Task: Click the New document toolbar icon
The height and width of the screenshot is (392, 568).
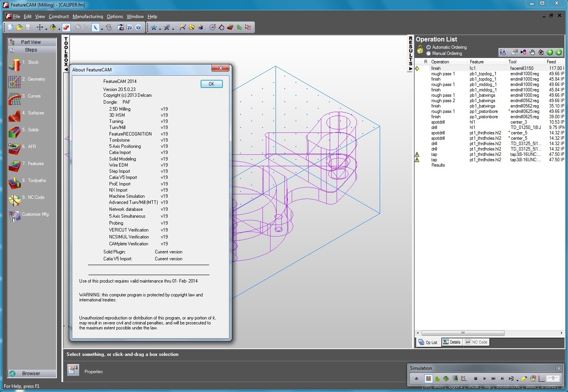Action: click(x=11, y=28)
